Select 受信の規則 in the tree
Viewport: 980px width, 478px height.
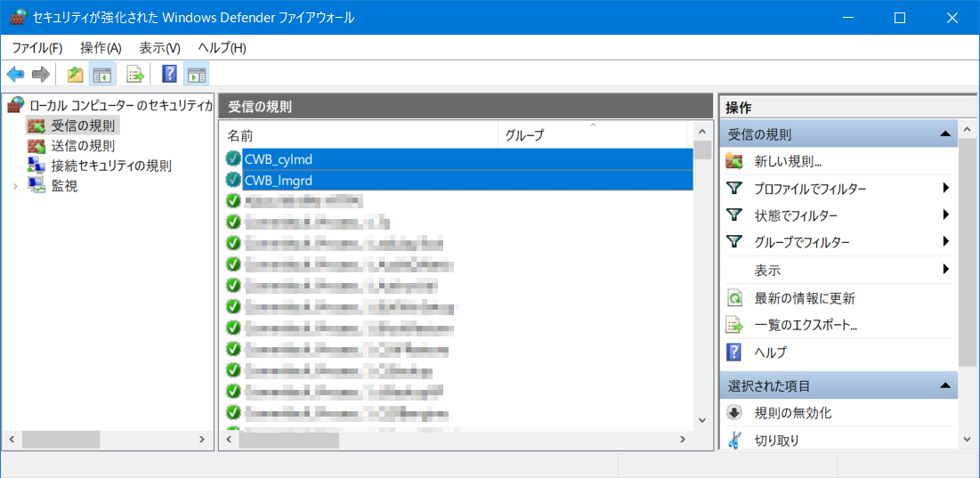pyautogui.click(x=83, y=126)
